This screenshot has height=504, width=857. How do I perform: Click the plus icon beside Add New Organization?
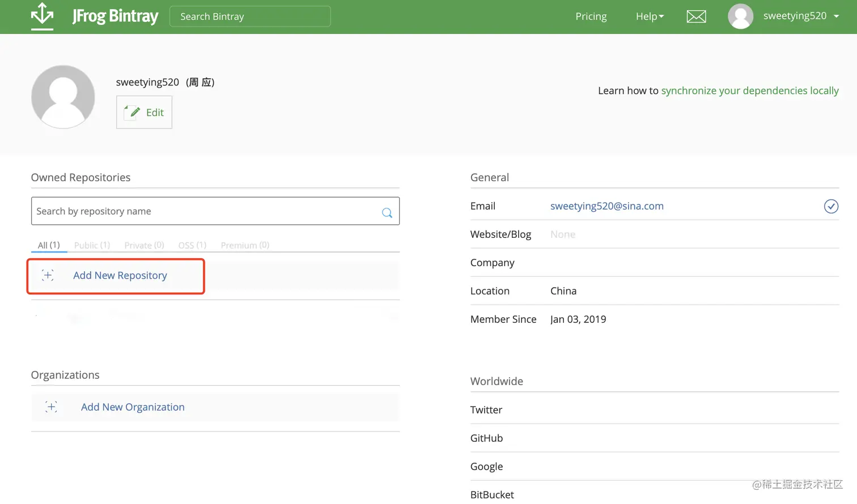[x=51, y=407]
